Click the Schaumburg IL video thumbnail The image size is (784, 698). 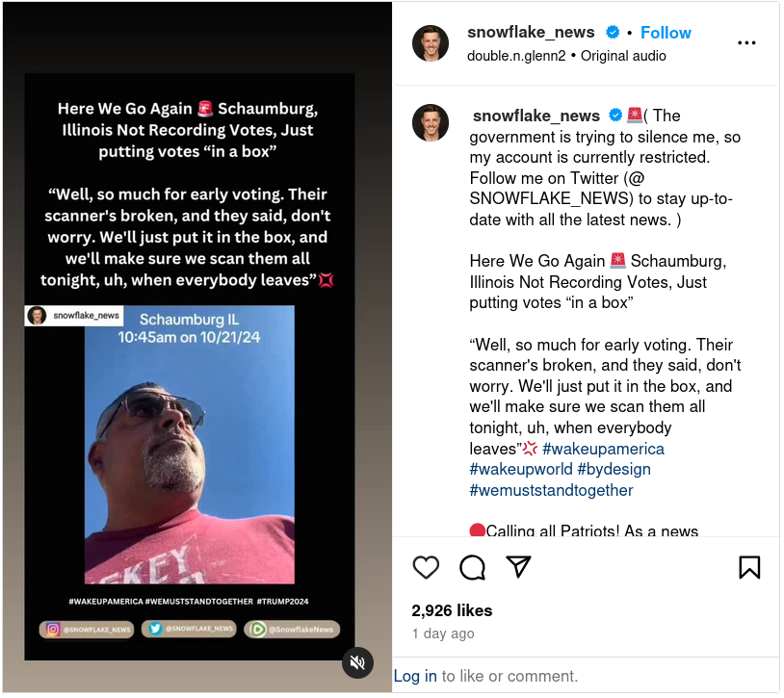pos(190,446)
